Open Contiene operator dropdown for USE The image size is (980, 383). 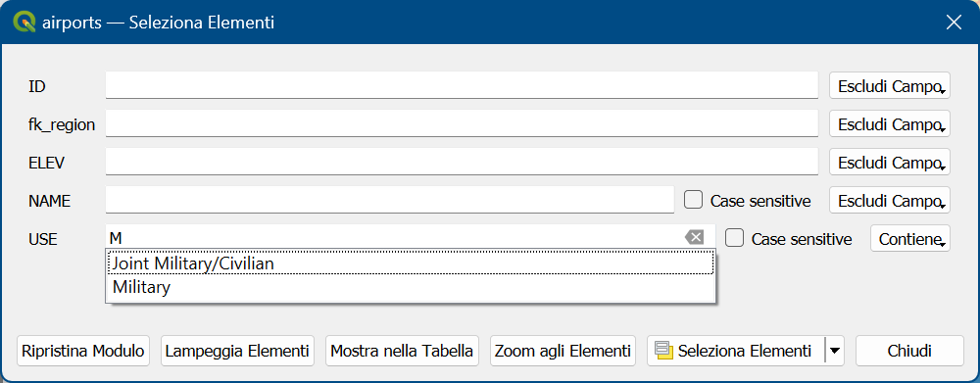point(910,238)
